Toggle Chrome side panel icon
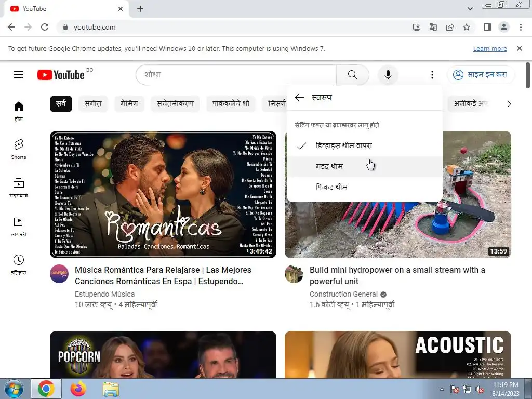 click(487, 27)
